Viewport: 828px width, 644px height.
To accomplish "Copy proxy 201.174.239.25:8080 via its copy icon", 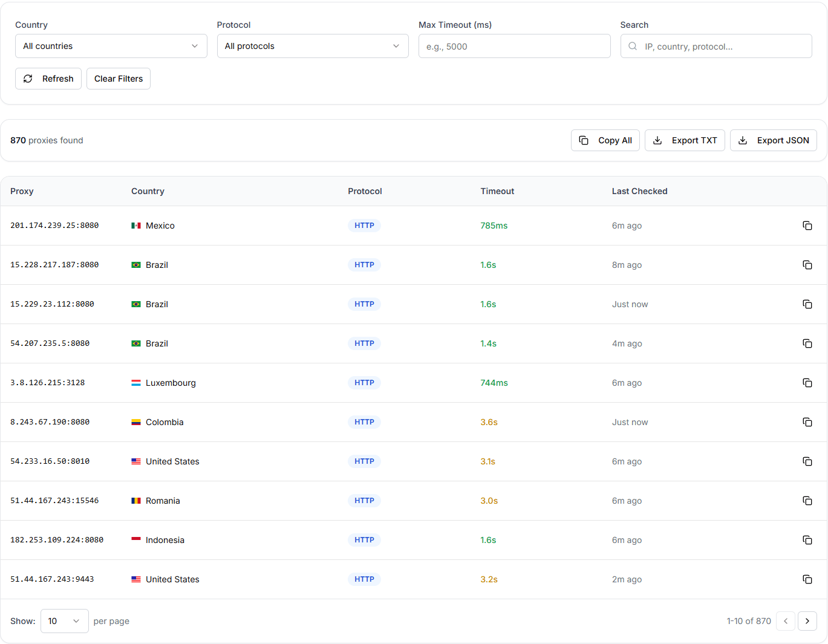I will 807,226.
